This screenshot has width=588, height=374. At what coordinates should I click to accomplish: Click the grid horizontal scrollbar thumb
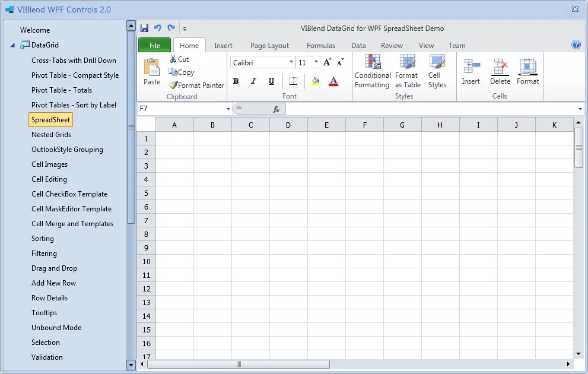pyautogui.click(x=239, y=365)
